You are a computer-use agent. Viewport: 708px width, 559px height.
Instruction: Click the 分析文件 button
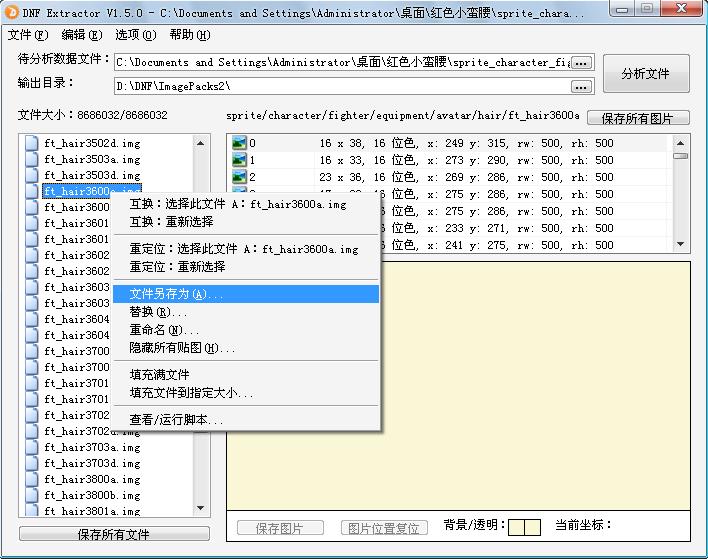tap(646, 74)
